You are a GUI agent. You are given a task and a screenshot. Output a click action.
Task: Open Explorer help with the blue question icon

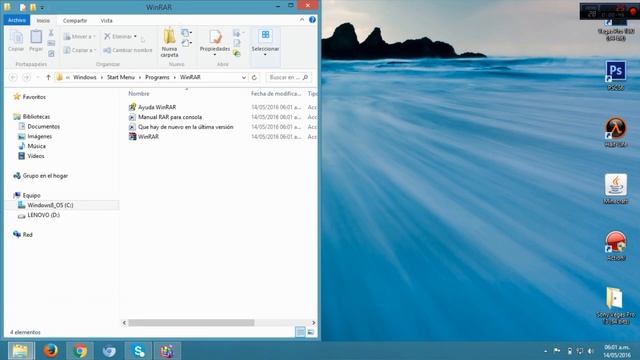[312, 20]
